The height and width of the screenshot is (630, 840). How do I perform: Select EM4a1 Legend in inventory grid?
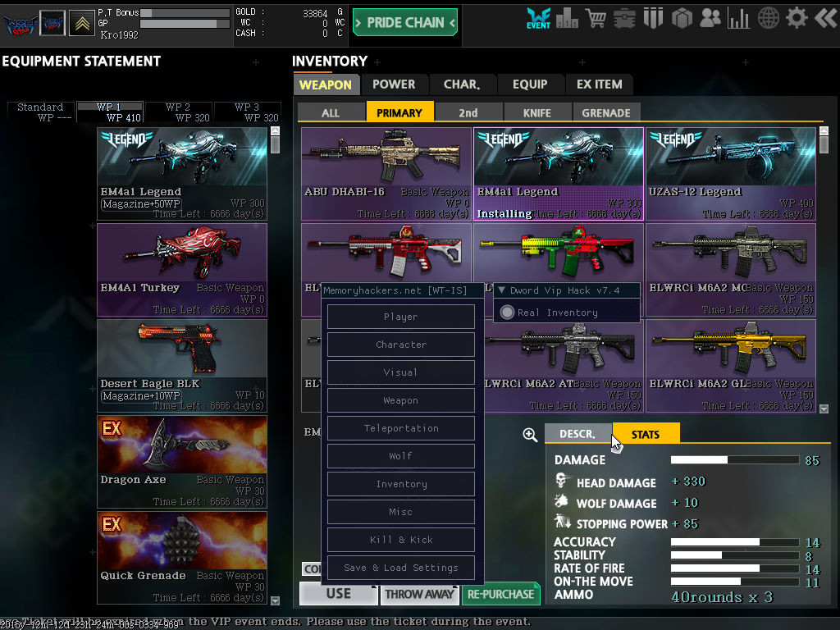[x=558, y=174]
